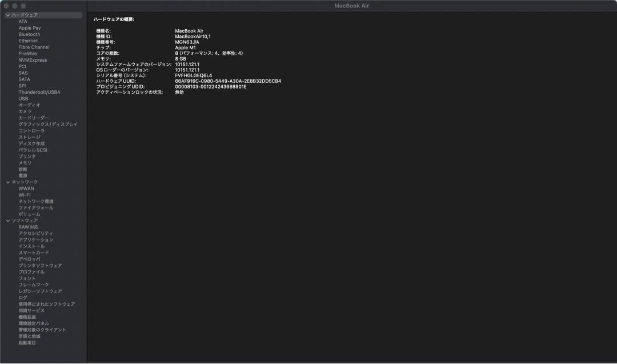The height and width of the screenshot is (364, 617).
Task: Select SPI in the sidebar
Action: [x=22, y=86]
